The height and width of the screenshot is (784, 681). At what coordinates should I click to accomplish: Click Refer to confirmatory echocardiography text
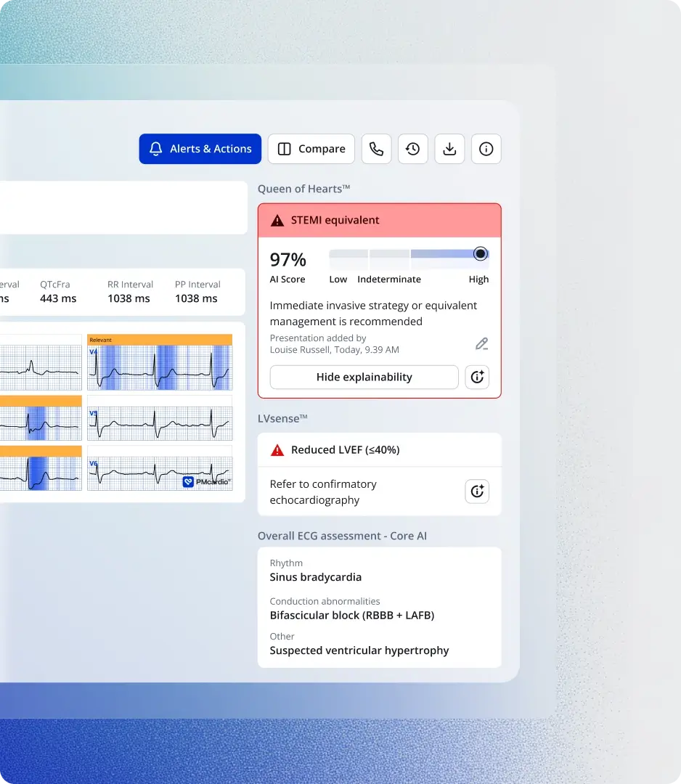(x=323, y=492)
